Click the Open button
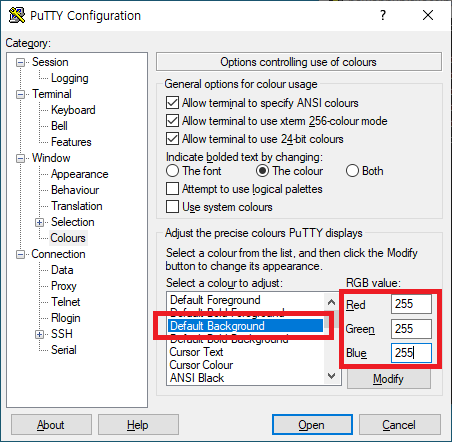This screenshot has width=452, height=442. pyautogui.click(x=312, y=425)
